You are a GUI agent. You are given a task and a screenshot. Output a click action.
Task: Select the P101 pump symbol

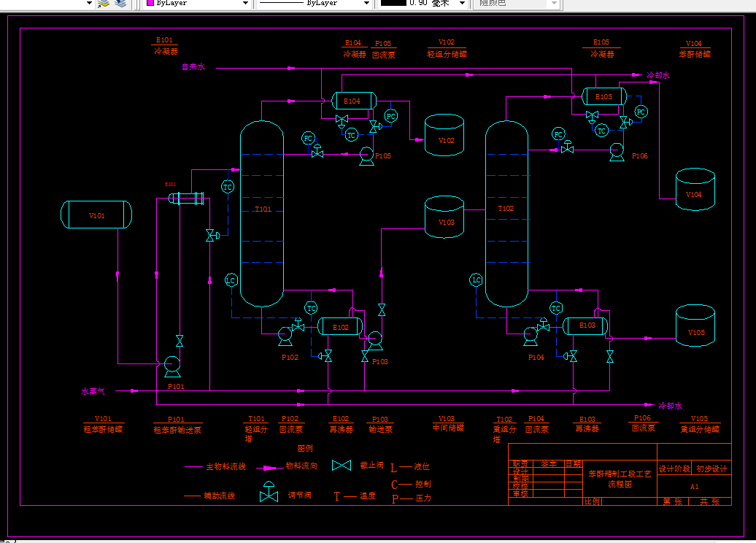[x=172, y=366]
